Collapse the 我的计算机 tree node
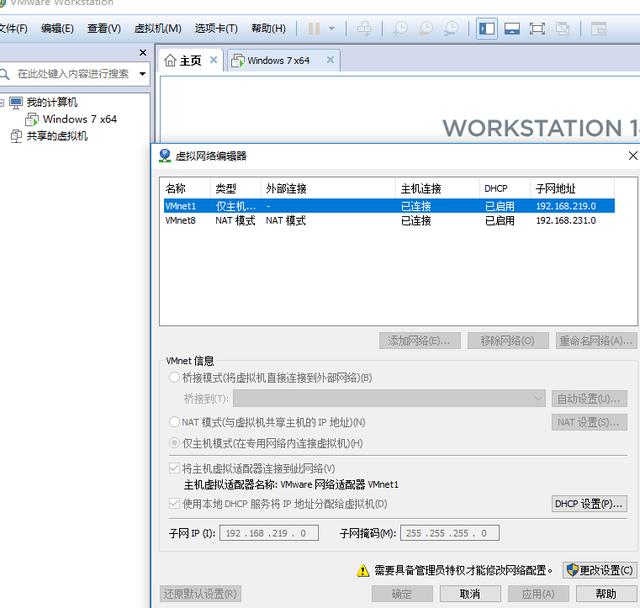Viewport: 640px width, 608px height. coord(2,102)
